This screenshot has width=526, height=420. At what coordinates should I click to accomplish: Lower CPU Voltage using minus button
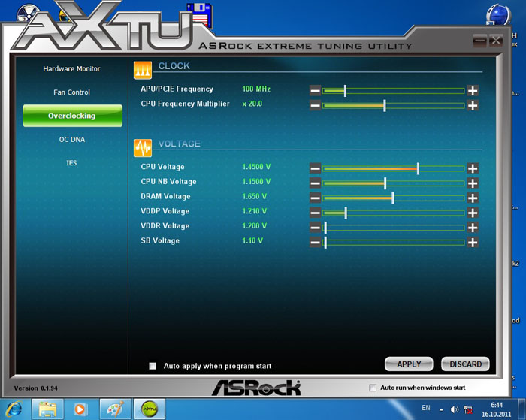(x=315, y=168)
